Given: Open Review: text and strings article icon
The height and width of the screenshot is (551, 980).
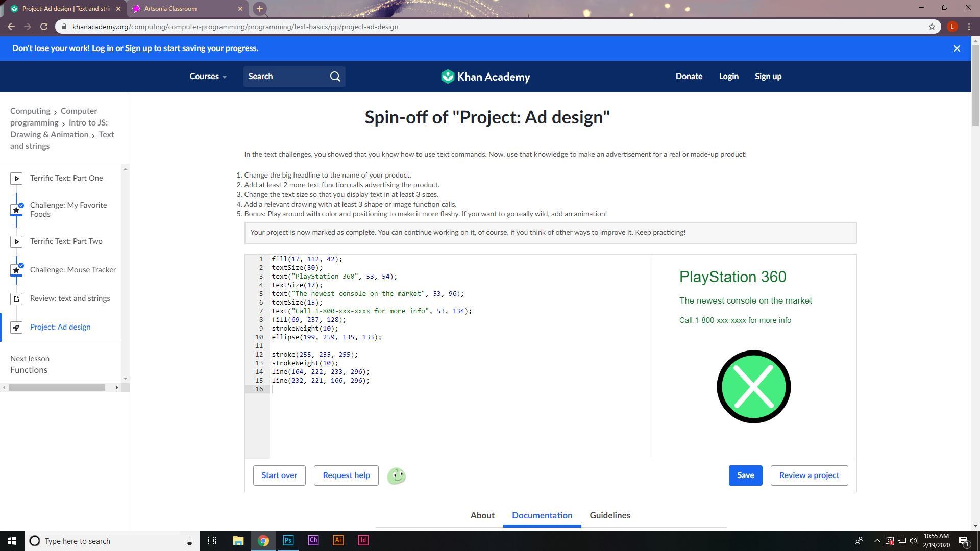Looking at the screenshot, I should 16,299.
